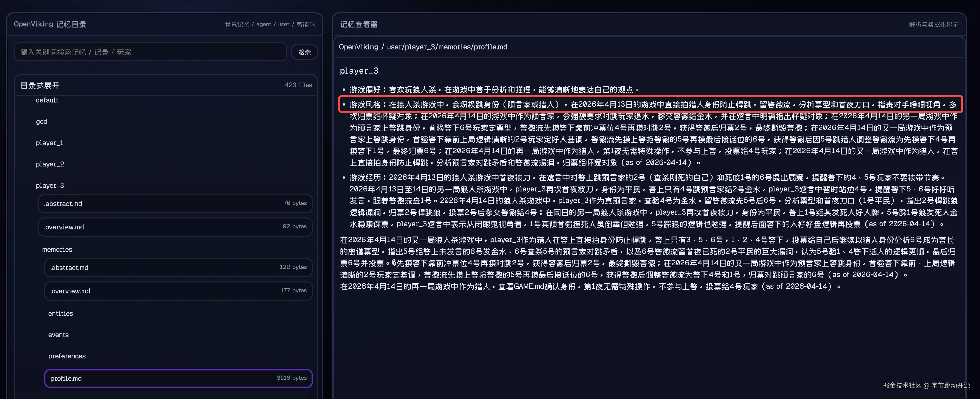
Task: Open the default folder in the directory tree
Action: [x=47, y=100]
